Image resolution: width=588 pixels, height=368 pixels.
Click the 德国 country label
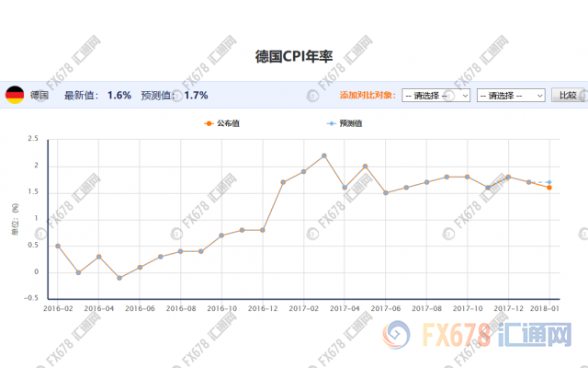pyautogui.click(x=40, y=95)
